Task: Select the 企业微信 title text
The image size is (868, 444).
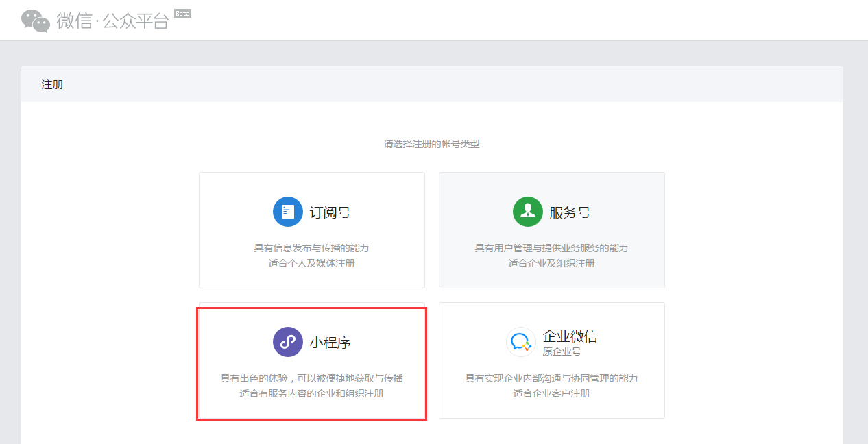Action: coord(570,336)
